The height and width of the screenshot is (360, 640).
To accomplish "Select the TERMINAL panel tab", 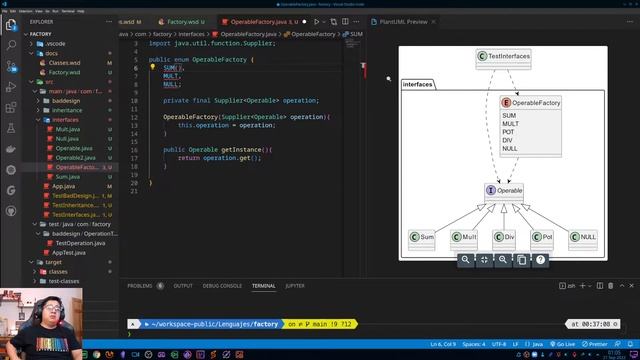I will point(264,286).
